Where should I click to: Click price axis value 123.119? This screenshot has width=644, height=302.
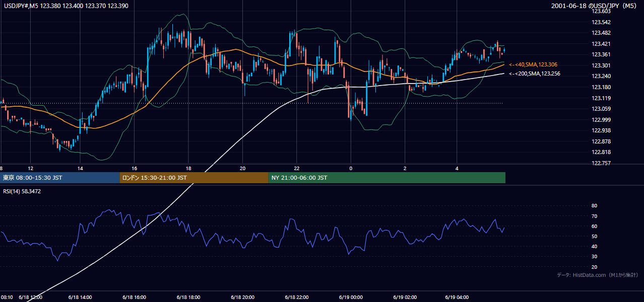coord(601,98)
